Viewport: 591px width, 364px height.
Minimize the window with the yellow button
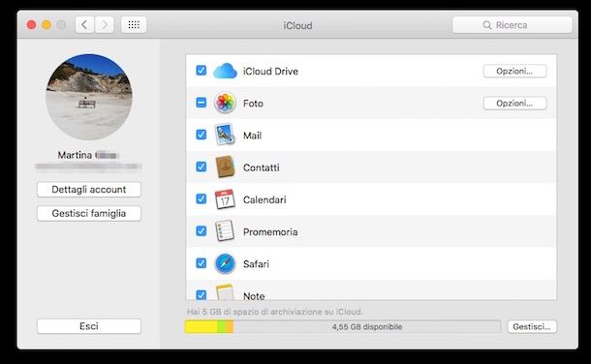[47, 25]
